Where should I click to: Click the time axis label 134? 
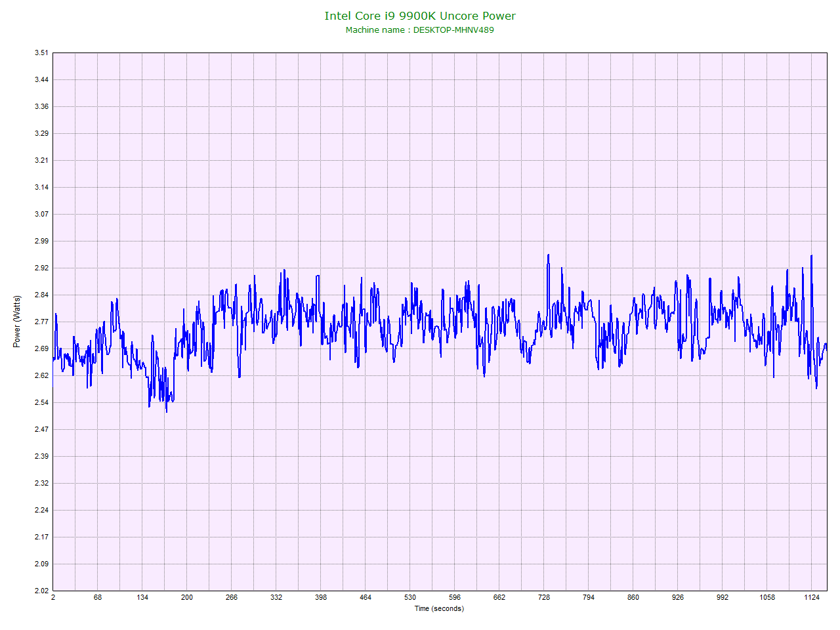(142, 598)
